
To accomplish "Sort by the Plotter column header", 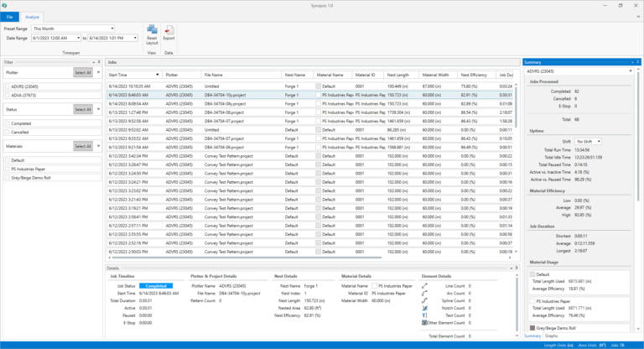I will click(x=181, y=75).
